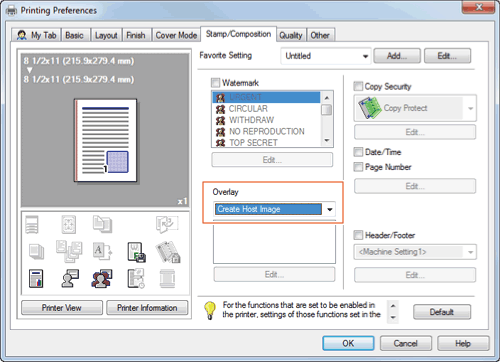This screenshot has height=362, width=500.
Task: Click the Edit button under the watermark list
Action: (x=272, y=160)
